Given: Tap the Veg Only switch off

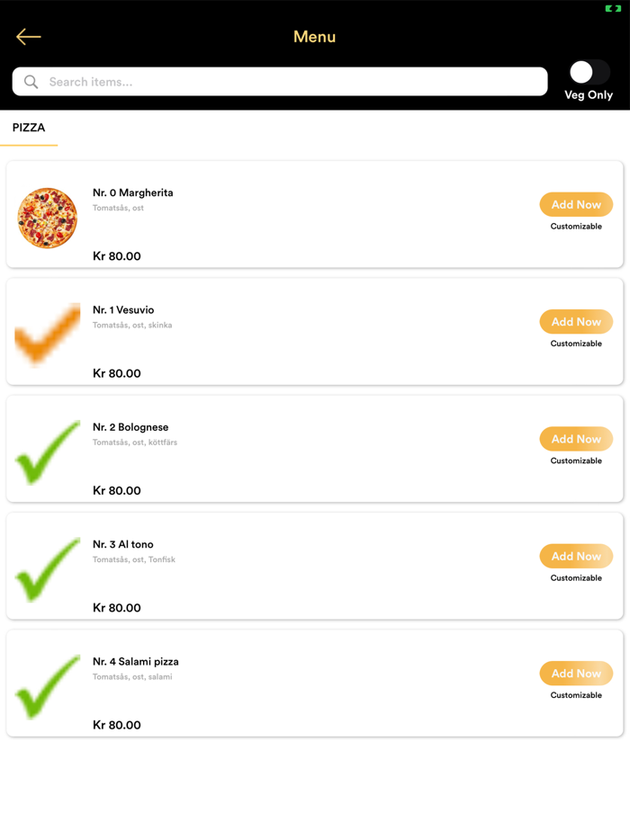Looking at the screenshot, I should pyautogui.click(x=589, y=71).
